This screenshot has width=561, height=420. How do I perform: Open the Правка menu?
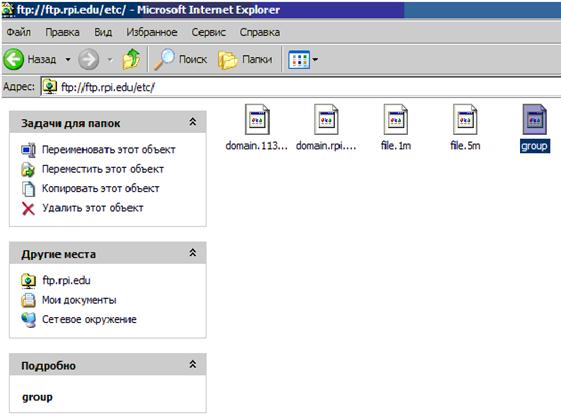62,32
